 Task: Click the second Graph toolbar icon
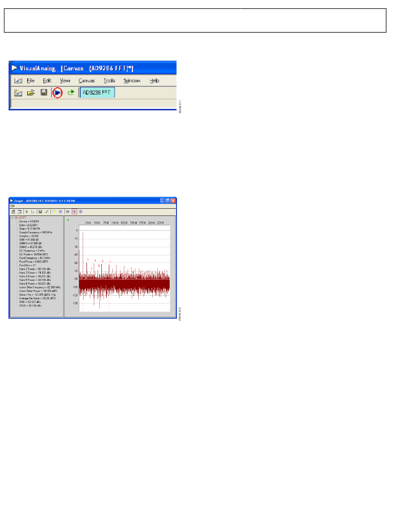coord(19,211)
